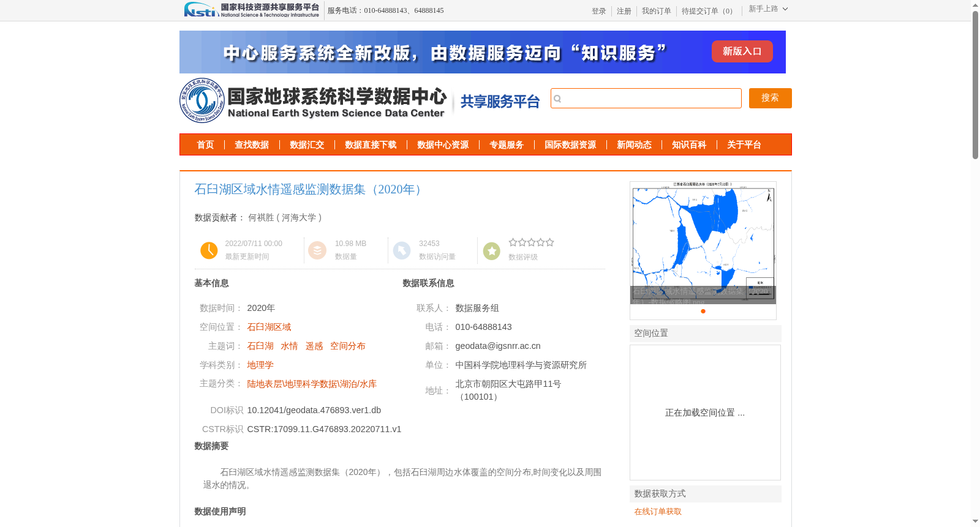Click the 中国科学院地理科学与资源研究所 unit text

pos(521,365)
